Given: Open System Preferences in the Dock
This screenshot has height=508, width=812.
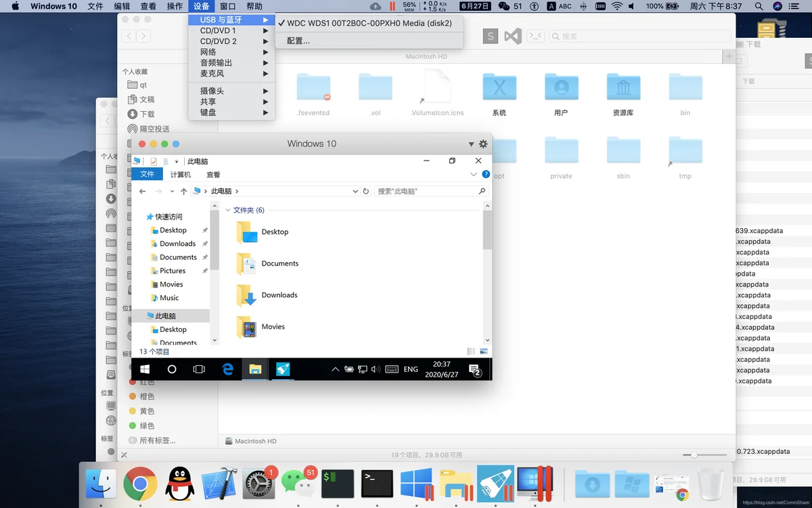Looking at the screenshot, I should coord(258,484).
